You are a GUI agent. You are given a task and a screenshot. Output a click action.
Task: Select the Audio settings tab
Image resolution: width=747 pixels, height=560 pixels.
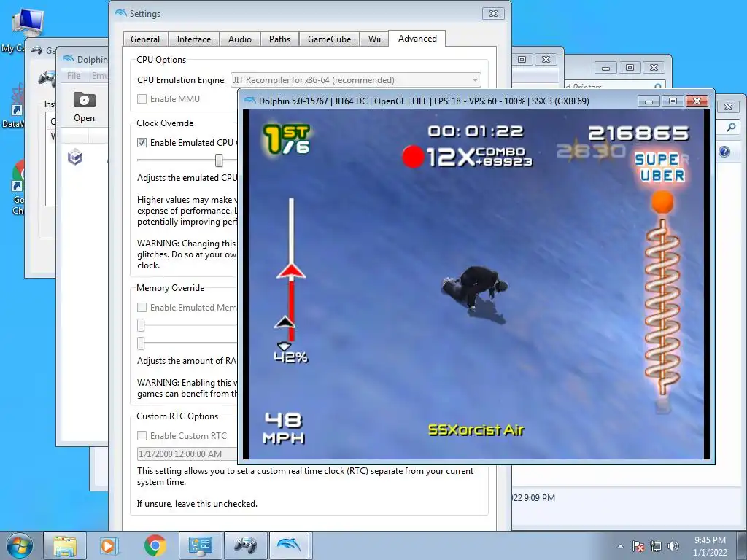coord(239,39)
